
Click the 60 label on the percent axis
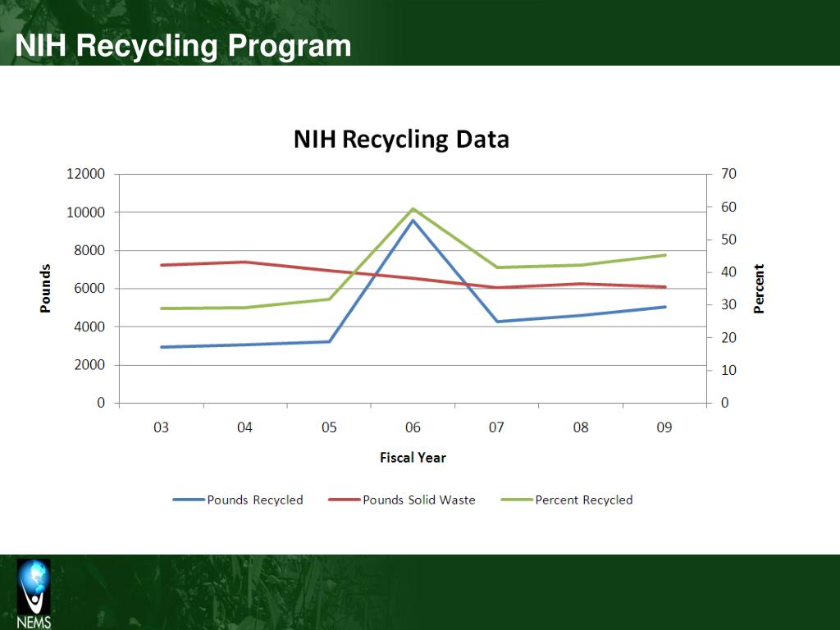click(728, 207)
